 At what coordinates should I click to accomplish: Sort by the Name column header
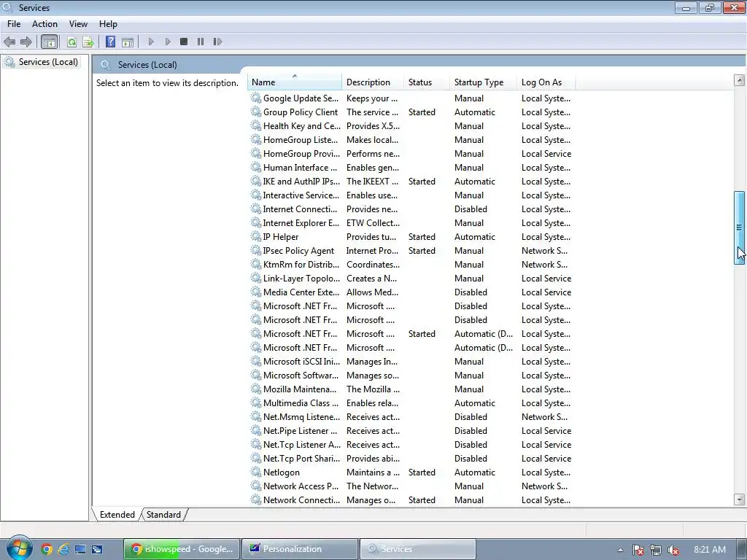point(295,82)
